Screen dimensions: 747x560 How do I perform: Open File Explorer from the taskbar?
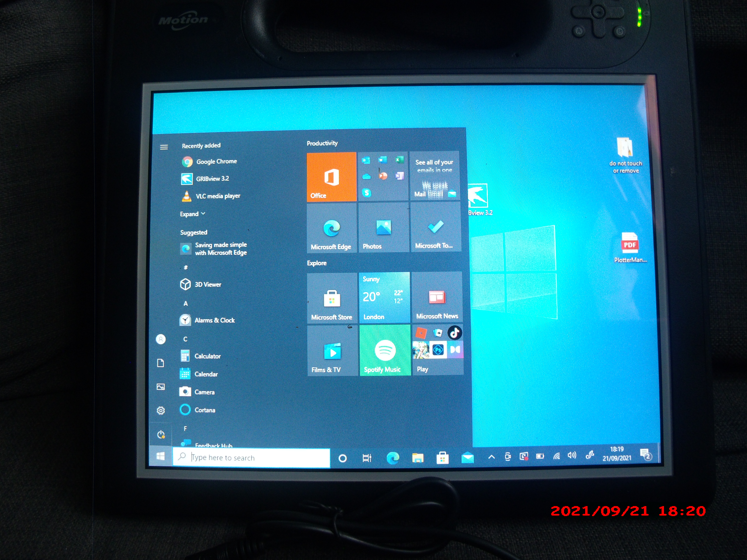click(418, 458)
